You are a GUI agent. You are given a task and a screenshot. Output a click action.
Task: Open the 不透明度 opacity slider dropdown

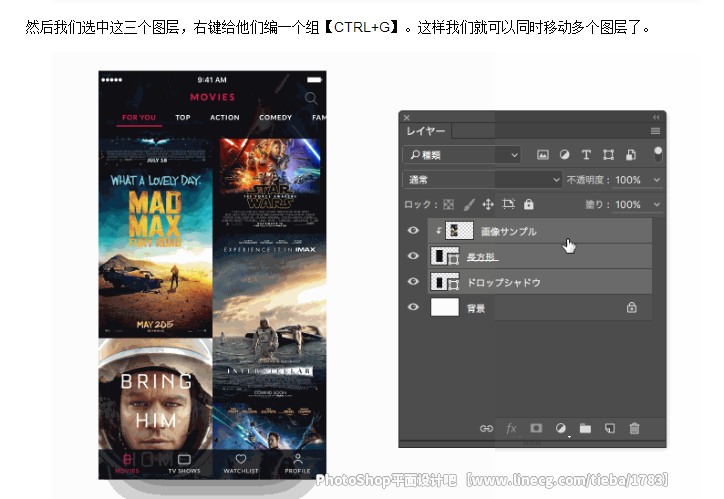pyautogui.click(x=657, y=180)
